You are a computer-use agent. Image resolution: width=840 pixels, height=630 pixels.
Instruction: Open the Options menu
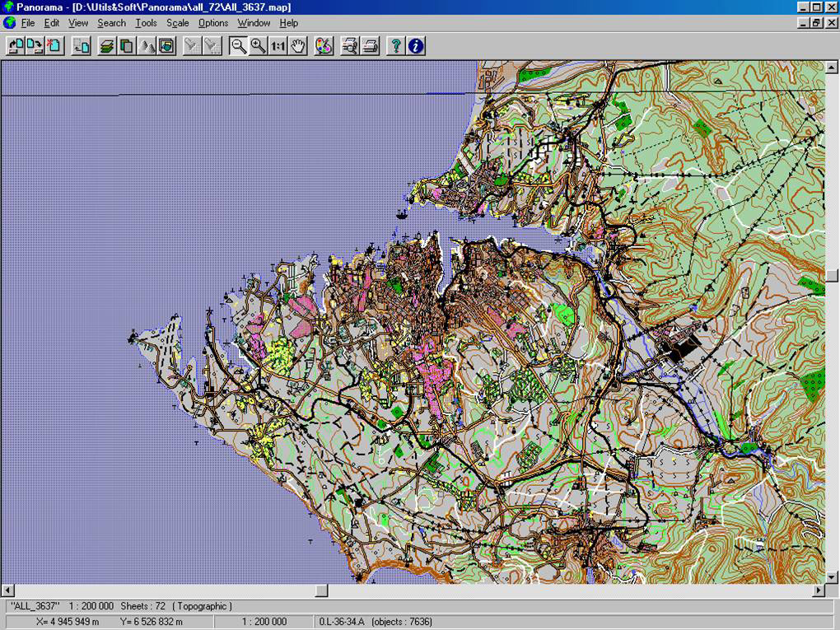coord(213,23)
